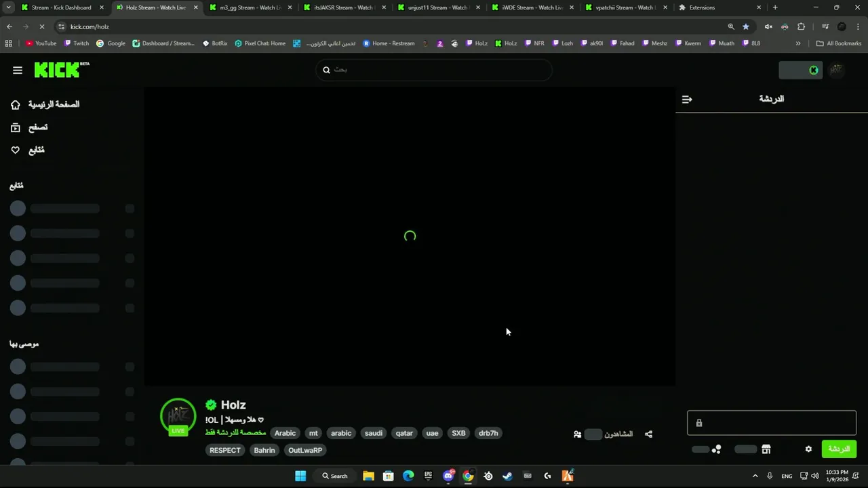Switch to Stream - Kick Dashboard tab

click(61, 7)
